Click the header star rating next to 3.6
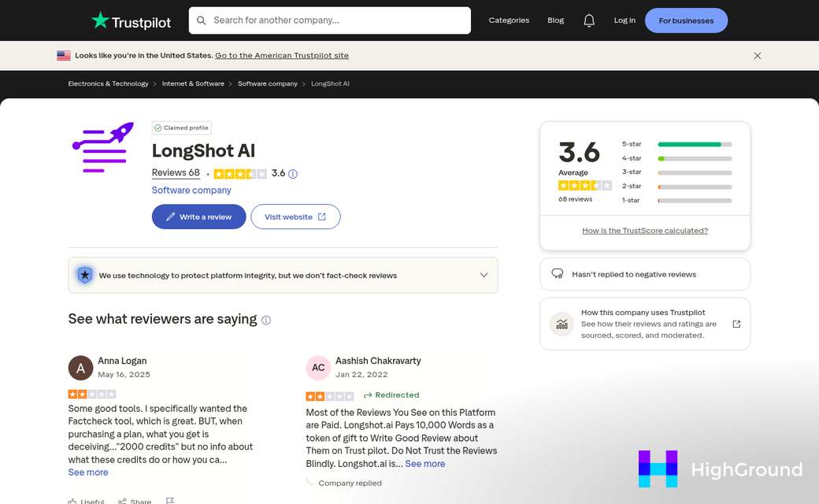This screenshot has height=504, width=819. [x=240, y=174]
